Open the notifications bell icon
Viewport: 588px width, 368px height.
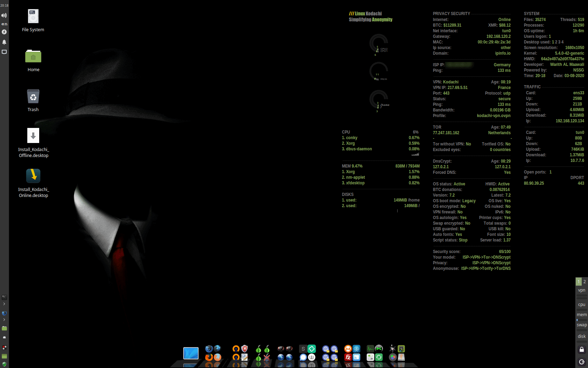[4, 42]
